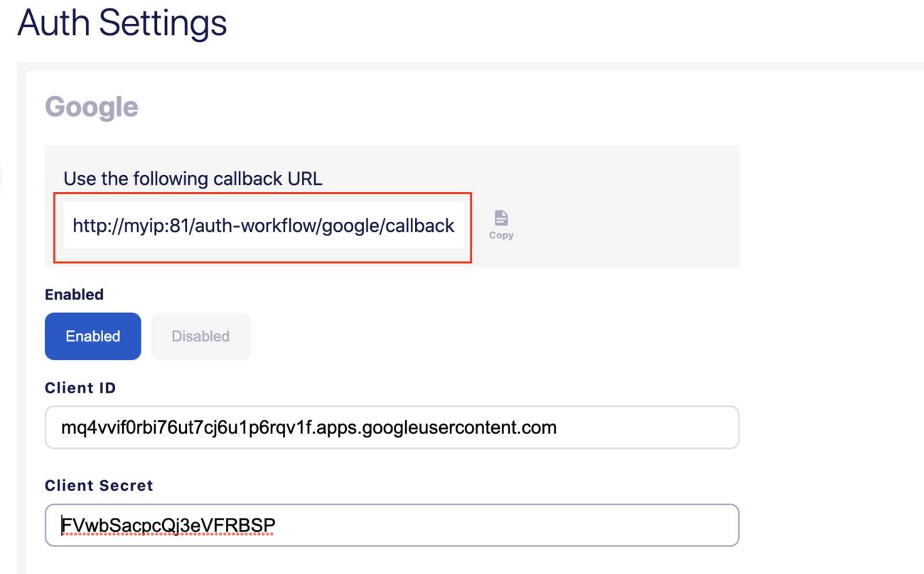Screen dimensions: 924x574
Task: Select the callback URL text box
Action: 264,225
